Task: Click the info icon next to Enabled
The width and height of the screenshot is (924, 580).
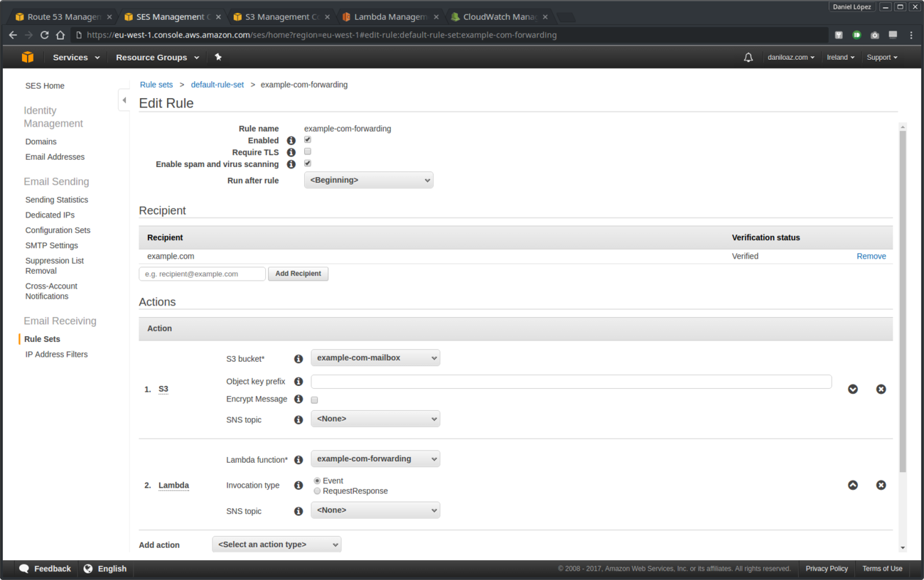Action: point(291,140)
